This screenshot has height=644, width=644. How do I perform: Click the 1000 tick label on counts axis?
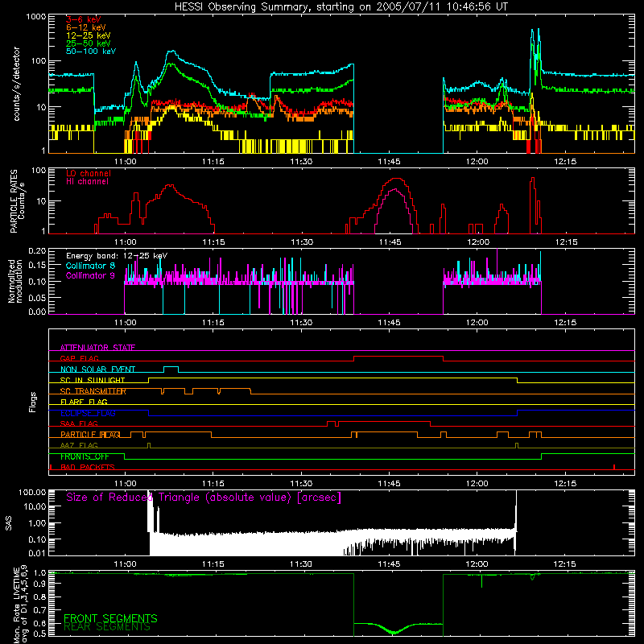[x=35, y=17]
